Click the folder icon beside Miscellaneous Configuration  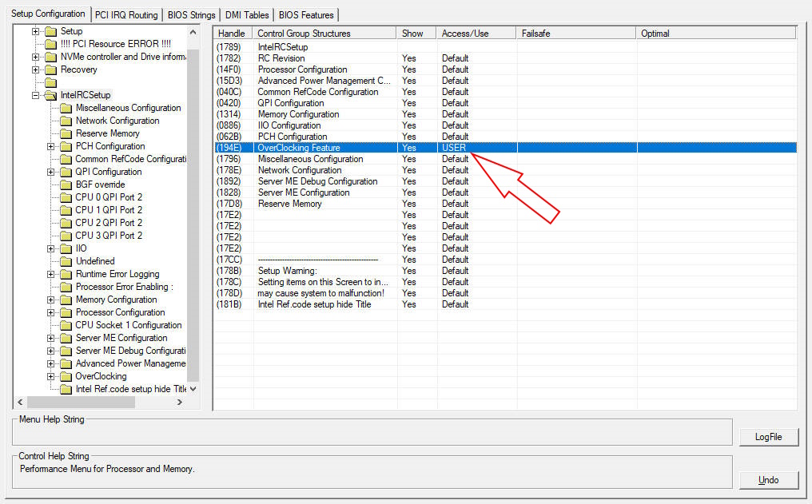[66, 108]
